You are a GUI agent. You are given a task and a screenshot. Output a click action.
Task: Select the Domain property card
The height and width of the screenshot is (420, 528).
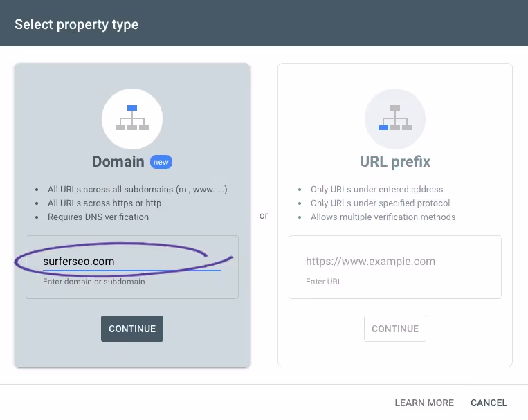click(x=132, y=216)
